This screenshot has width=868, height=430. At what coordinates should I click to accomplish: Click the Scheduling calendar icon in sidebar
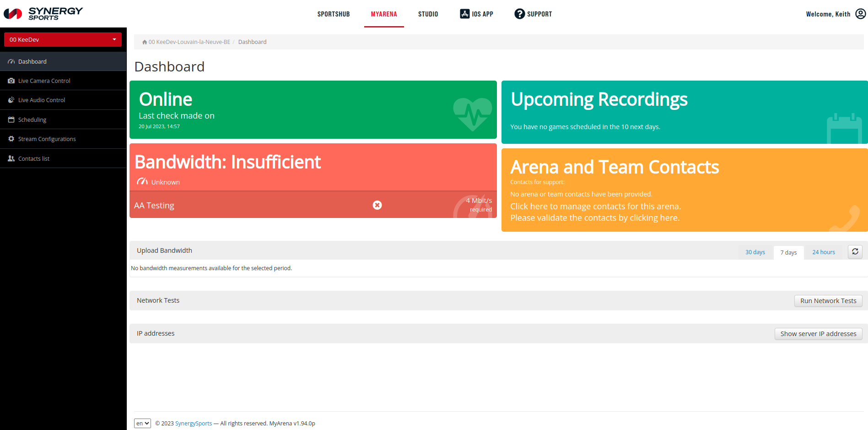pyautogui.click(x=11, y=120)
